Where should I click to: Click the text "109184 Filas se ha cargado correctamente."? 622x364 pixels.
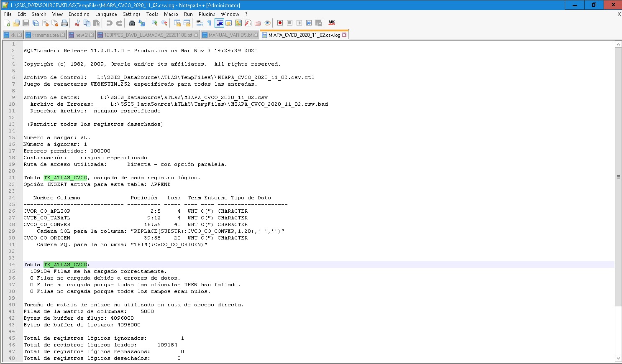point(98,271)
